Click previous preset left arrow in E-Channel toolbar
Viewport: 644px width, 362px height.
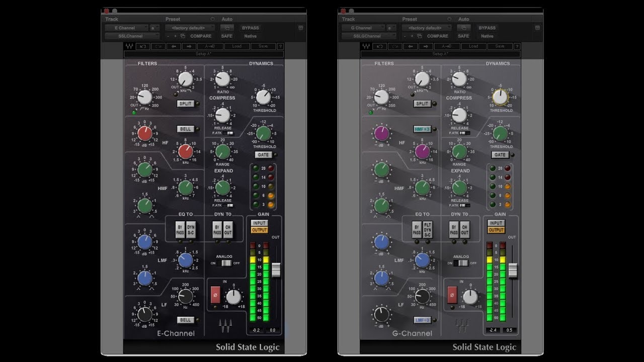click(174, 46)
